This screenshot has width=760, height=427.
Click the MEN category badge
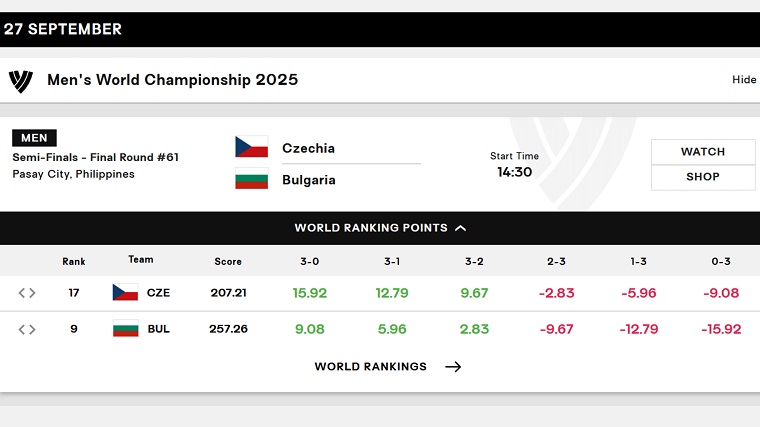(34, 138)
